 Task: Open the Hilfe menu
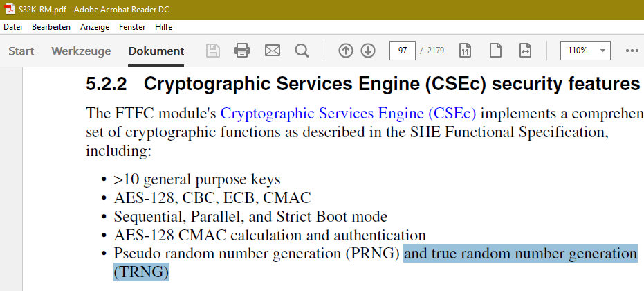click(164, 27)
